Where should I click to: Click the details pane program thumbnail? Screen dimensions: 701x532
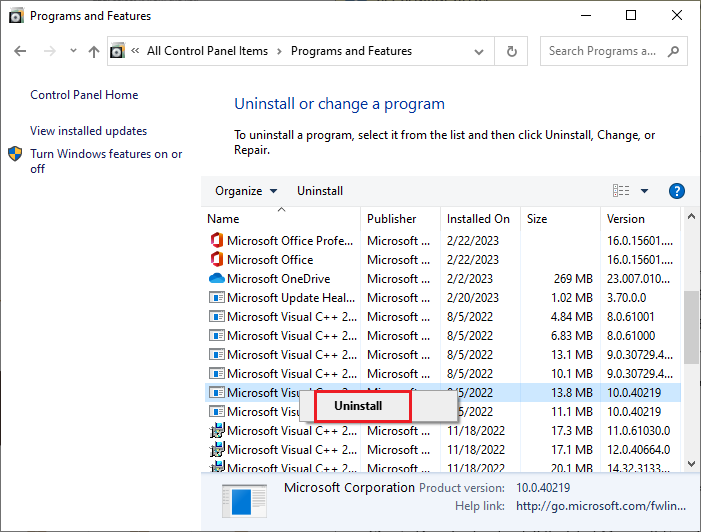[244, 501]
